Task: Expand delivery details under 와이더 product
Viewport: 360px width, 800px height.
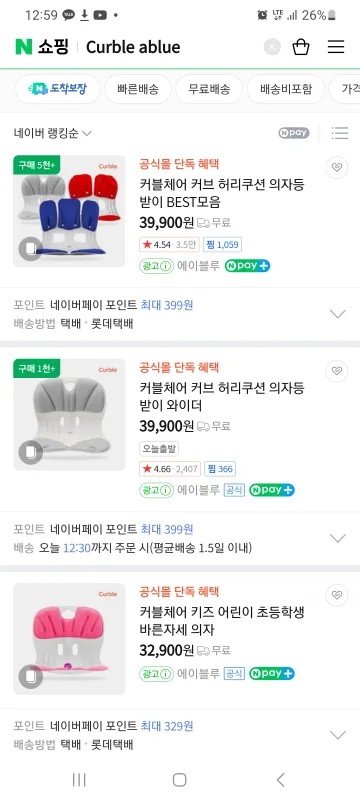Action: pyautogui.click(x=338, y=538)
